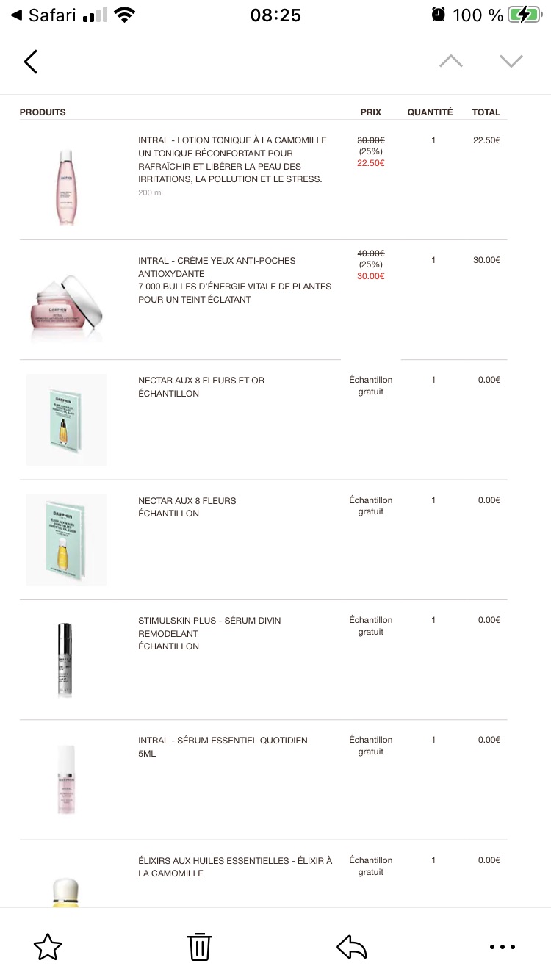The width and height of the screenshot is (551, 980).
Task: Tap the back arrow icon
Action: 31,62
